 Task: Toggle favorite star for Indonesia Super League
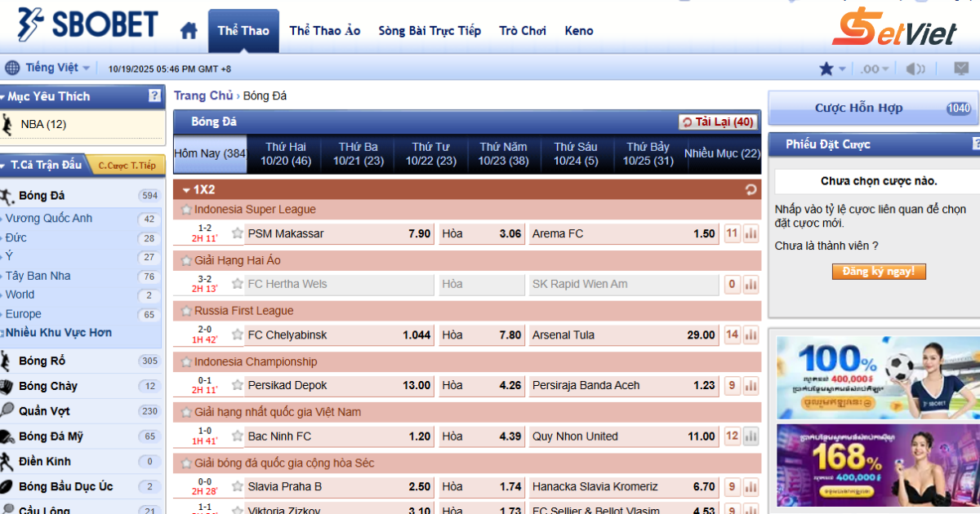pyautogui.click(x=185, y=210)
